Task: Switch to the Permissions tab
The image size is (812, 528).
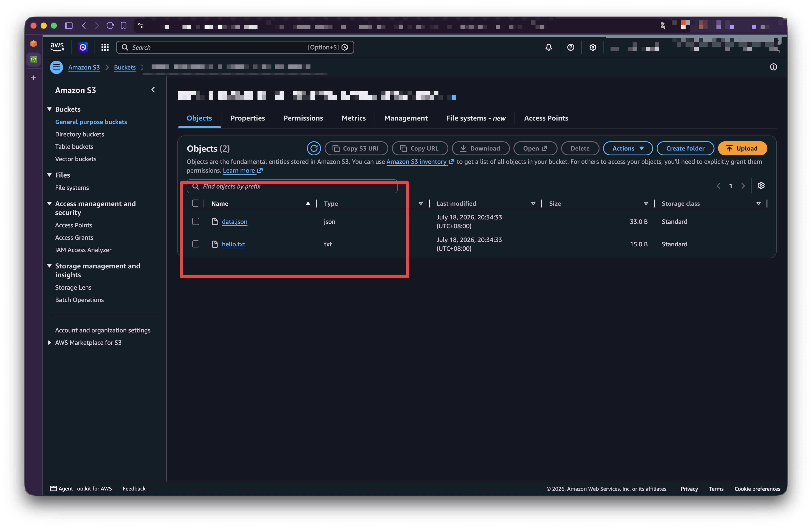Action: [x=303, y=118]
